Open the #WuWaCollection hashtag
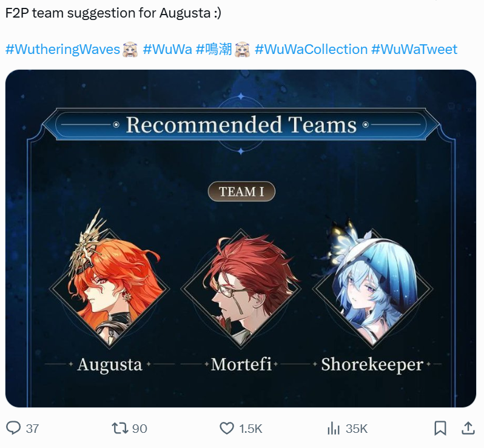This screenshot has width=484, height=448. 311,49
